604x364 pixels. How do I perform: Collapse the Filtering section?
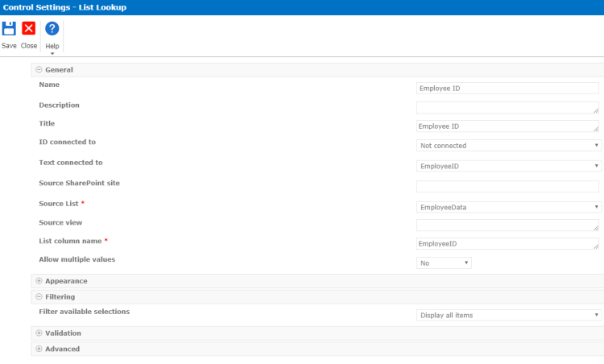tap(39, 297)
